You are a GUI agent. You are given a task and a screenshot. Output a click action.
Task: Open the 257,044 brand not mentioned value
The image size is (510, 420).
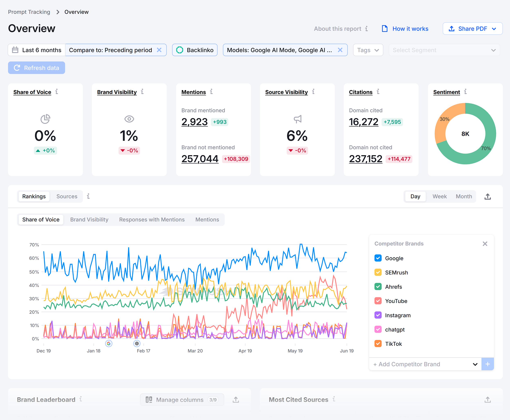(x=200, y=159)
